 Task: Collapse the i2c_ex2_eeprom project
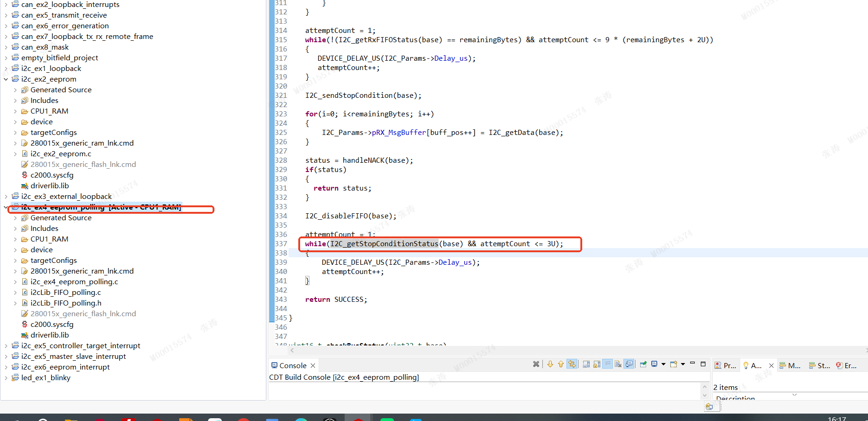coord(6,79)
